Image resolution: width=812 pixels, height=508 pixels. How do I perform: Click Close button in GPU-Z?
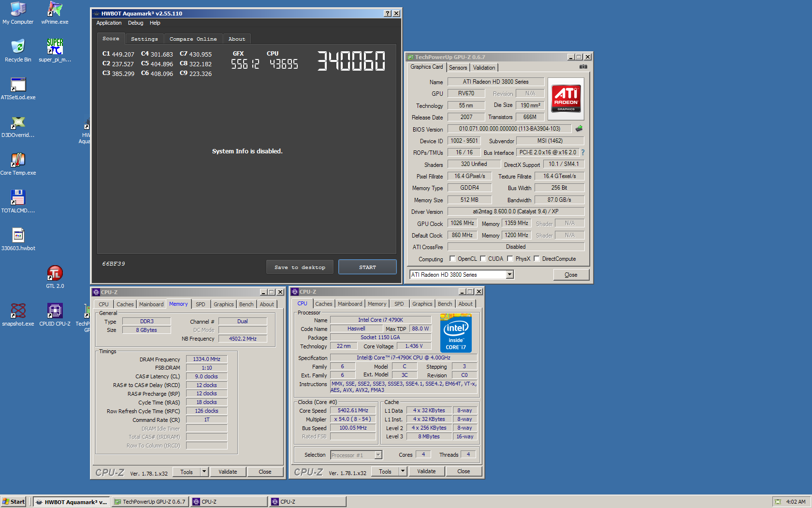click(571, 275)
